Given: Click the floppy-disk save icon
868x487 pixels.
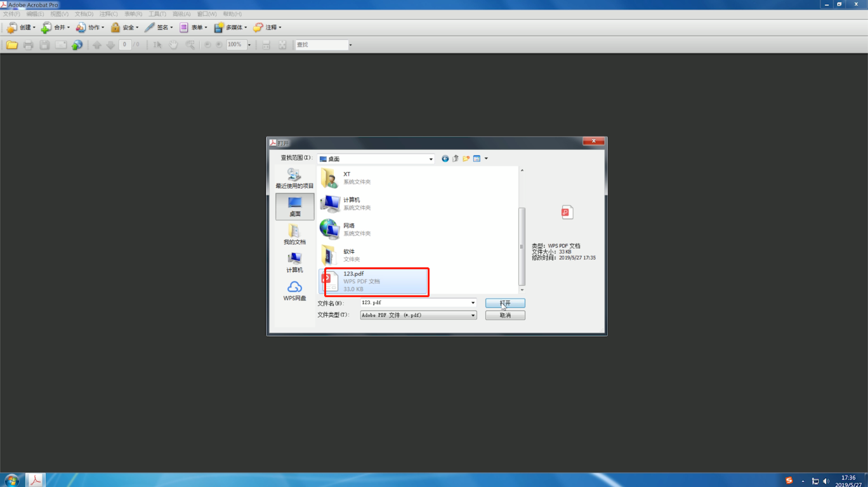Looking at the screenshot, I should tap(44, 45).
